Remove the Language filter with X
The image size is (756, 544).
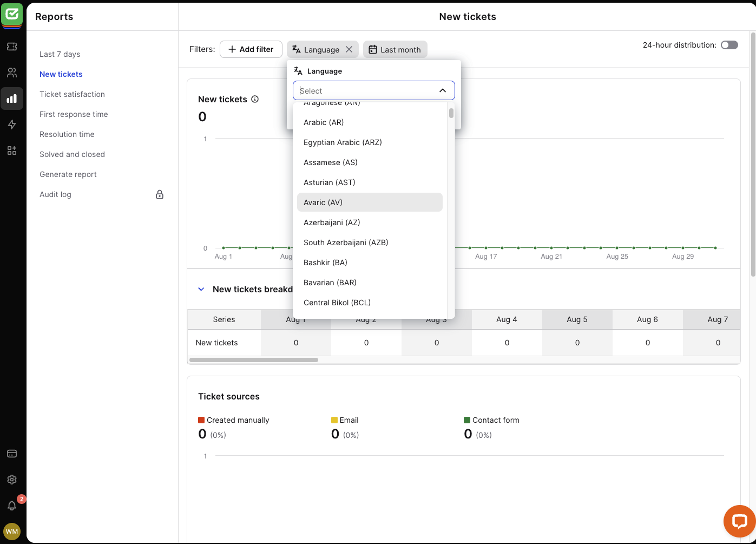click(x=349, y=49)
